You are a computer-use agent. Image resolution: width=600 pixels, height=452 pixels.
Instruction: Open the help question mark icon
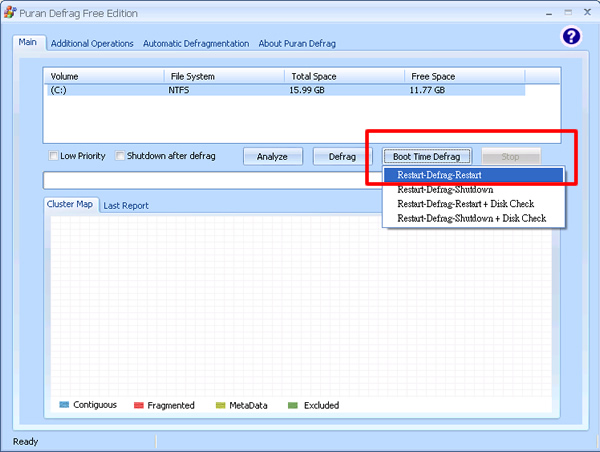coord(571,37)
